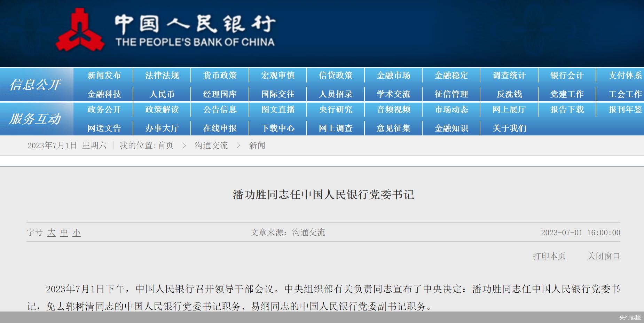Navigate to 首页 in the breadcrumb
Screen dimensions: 644x323
coord(166,145)
